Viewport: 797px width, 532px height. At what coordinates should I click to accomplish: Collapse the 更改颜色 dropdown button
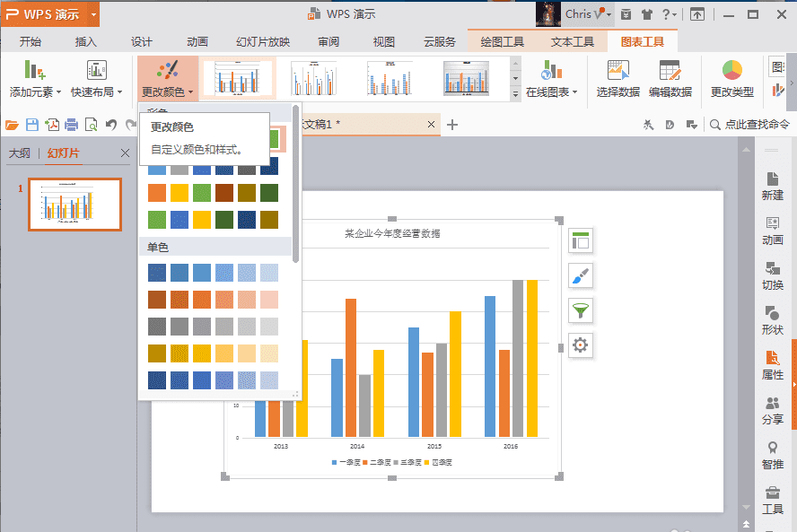pos(167,78)
